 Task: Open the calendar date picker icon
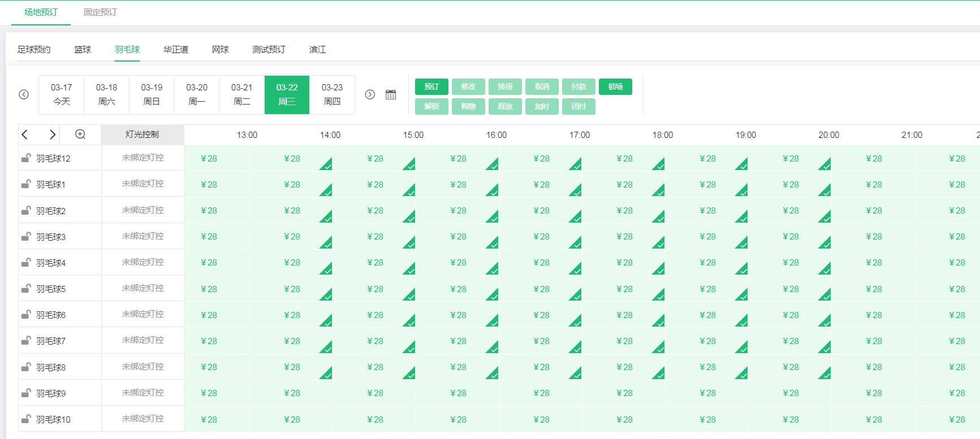coord(391,94)
